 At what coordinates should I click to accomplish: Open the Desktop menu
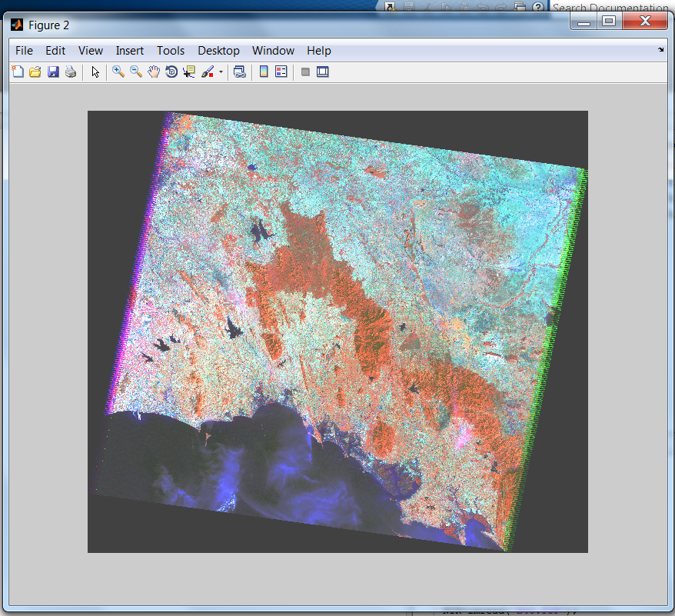point(218,50)
